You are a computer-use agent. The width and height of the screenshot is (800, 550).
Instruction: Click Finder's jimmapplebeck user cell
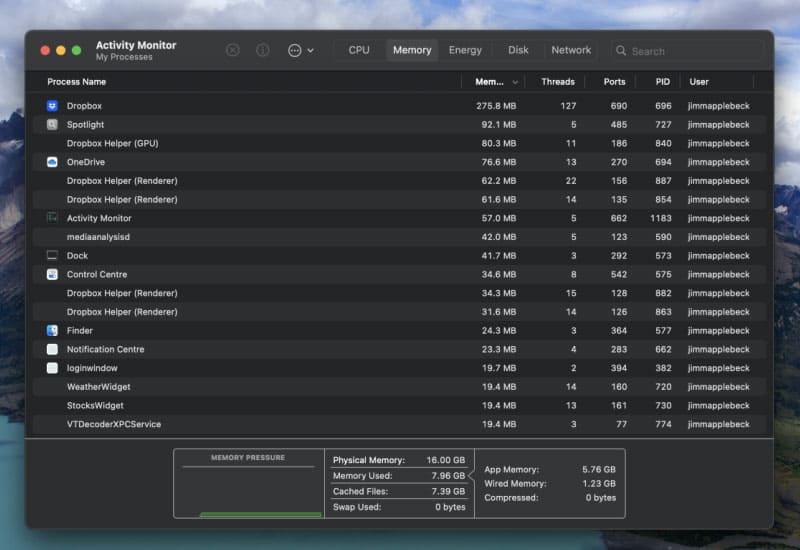click(x=718, y=330)
